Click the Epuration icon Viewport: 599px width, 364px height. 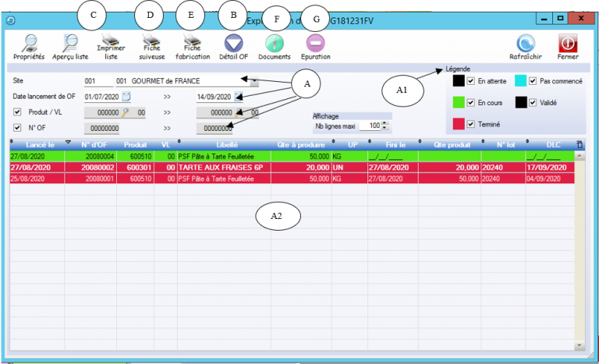315,43
